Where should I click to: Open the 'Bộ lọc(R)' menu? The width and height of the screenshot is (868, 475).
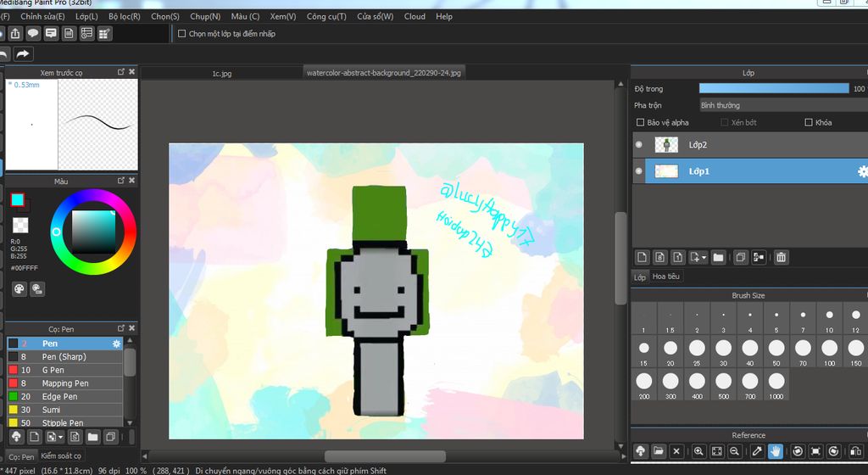(x=125, y=17)
